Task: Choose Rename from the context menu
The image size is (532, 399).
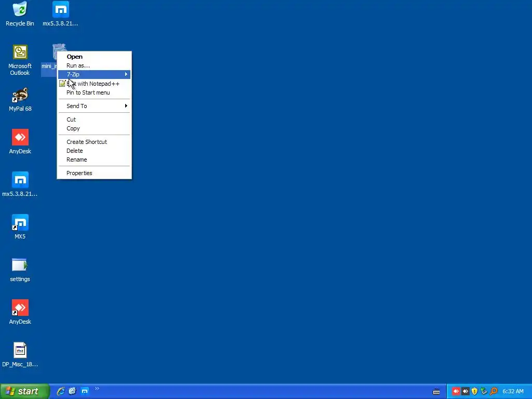Action: (95, 159)
